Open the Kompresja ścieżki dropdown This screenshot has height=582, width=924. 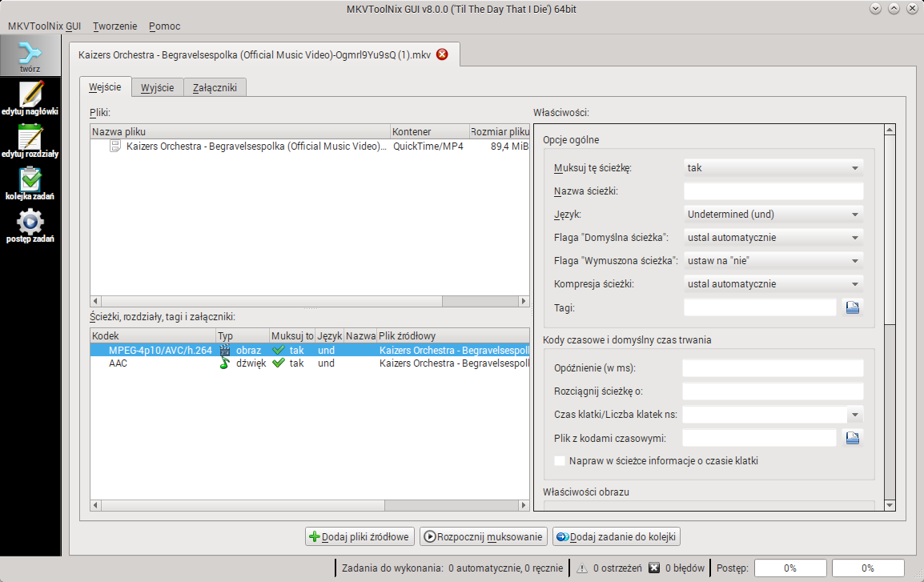pyautogui.click(x=773, y=284)
